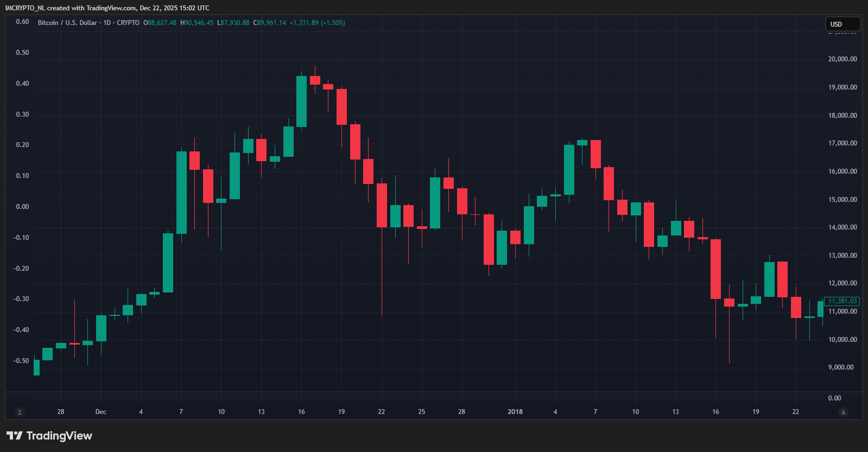Click the TradingView logo
Screen dimensions: 868x452
[x=49, y=436]
